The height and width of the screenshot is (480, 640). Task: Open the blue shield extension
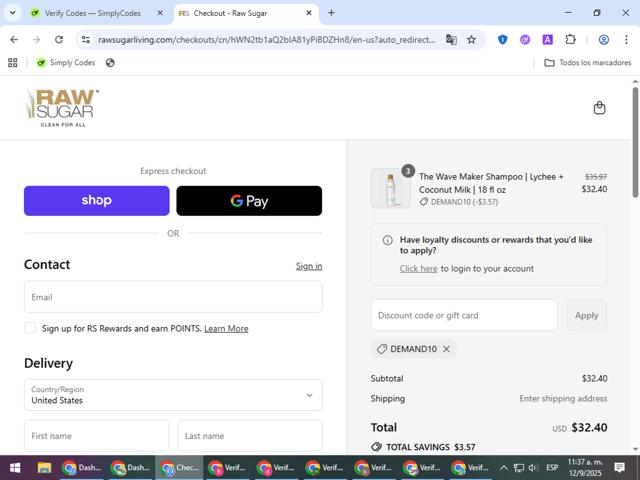pos(502,40)
